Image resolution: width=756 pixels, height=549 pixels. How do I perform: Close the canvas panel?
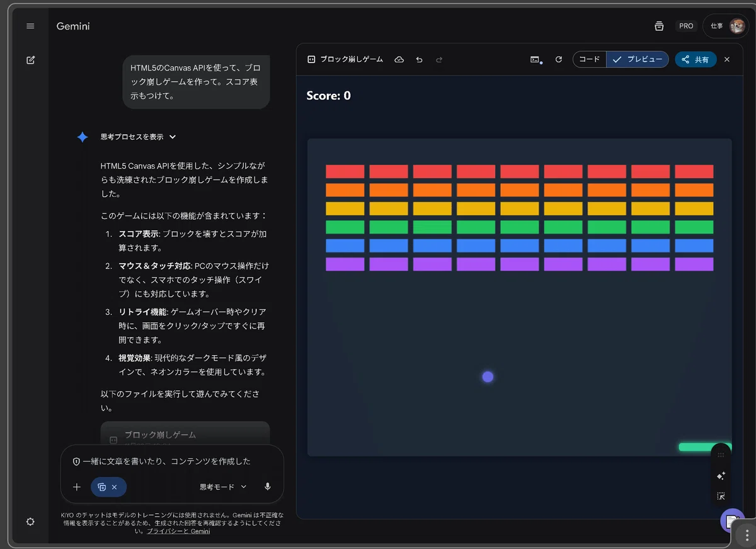727,59
